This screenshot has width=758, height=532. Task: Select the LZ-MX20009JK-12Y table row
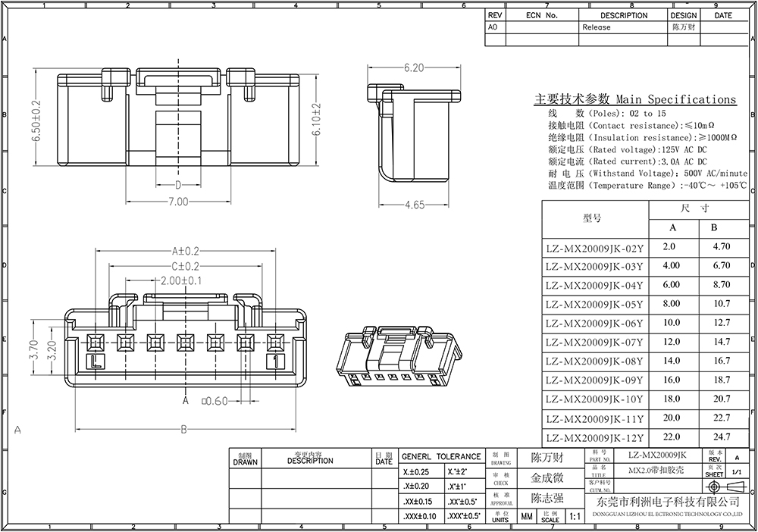tap(594, 438)
